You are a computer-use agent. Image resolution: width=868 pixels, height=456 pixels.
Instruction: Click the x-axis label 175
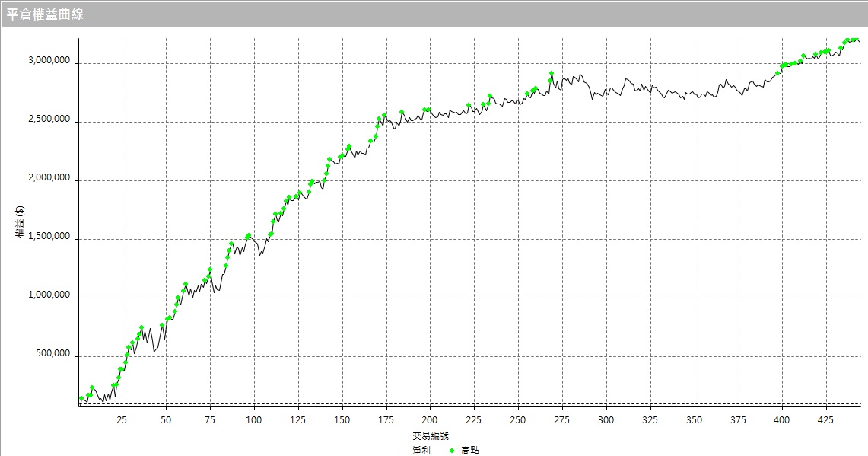click(x=386, y=420)
